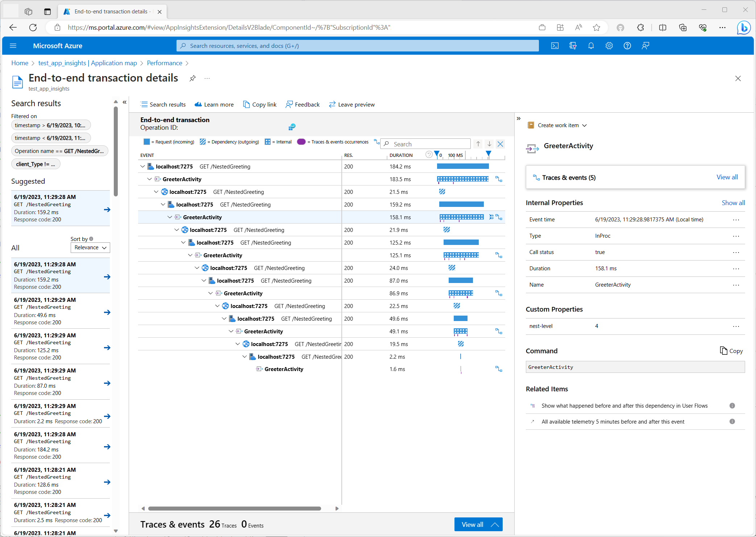
Task: Open Azure notifications bell
Action: tap(591, 46)
